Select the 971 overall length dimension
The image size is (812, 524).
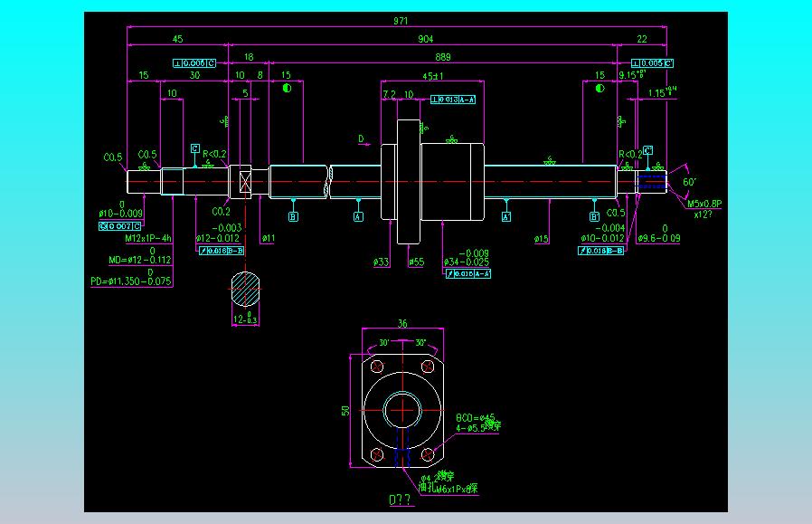coord(401,21)
